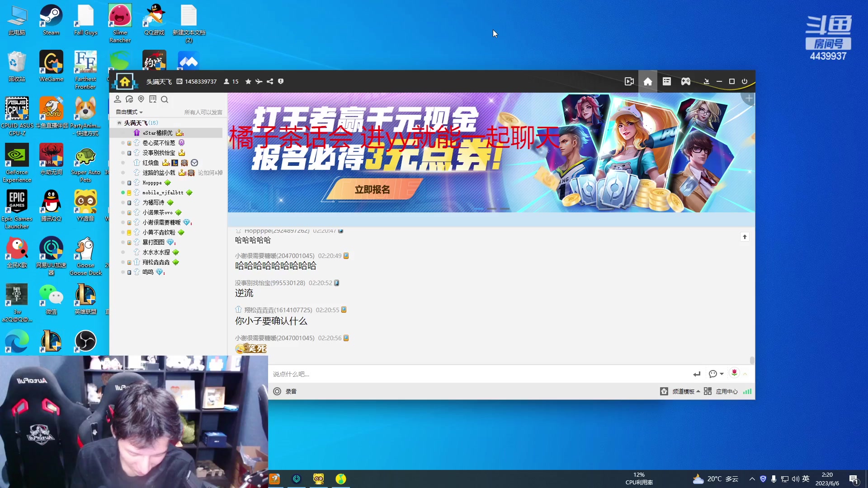868x488 pixels.
Task: Open the 自由模式 mode dropdown
Action: coord(129,112)
